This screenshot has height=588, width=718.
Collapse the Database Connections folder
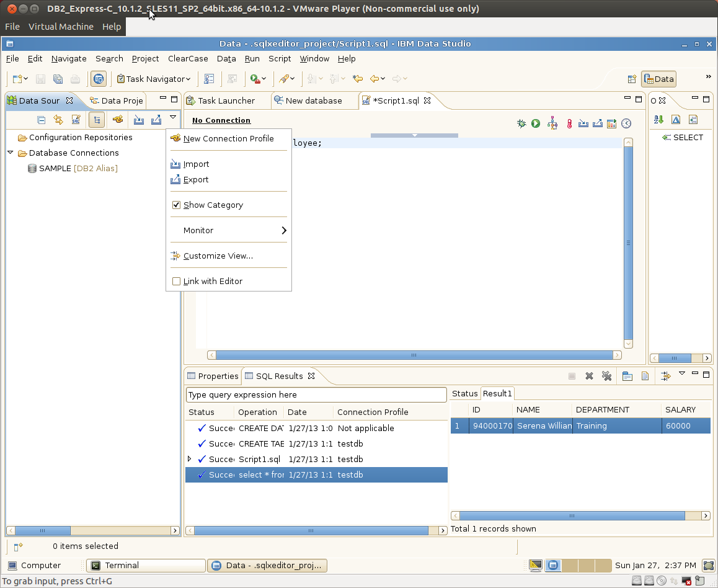click(10, 153)
